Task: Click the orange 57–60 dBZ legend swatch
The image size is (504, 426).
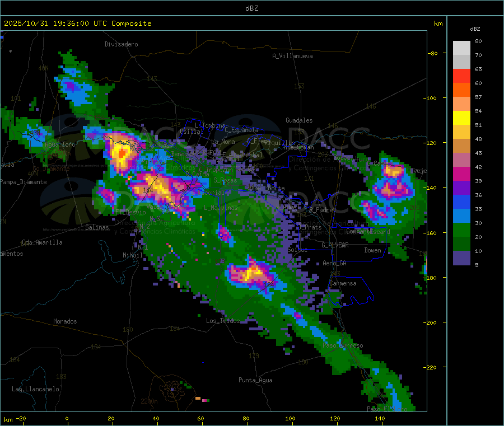Action: [x=461, y=90]
